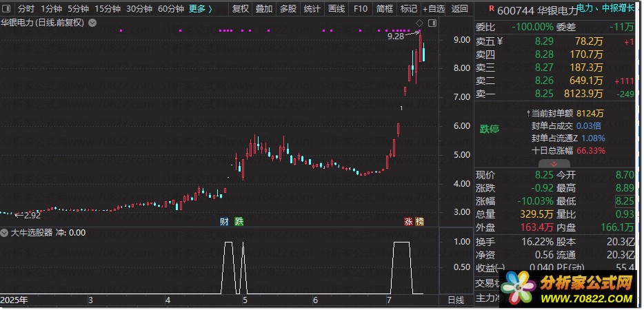Select the 1分钟 period
Screen dimensions: 644x310
click(51, 9)
